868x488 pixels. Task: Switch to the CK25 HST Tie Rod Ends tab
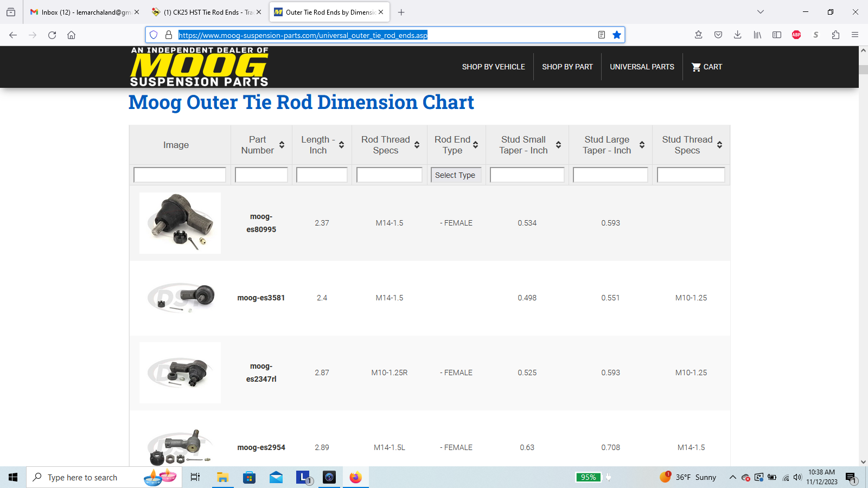207,12
